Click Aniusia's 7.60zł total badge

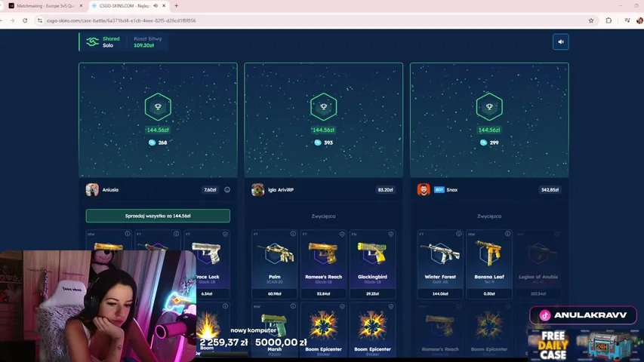pos(210,189)
